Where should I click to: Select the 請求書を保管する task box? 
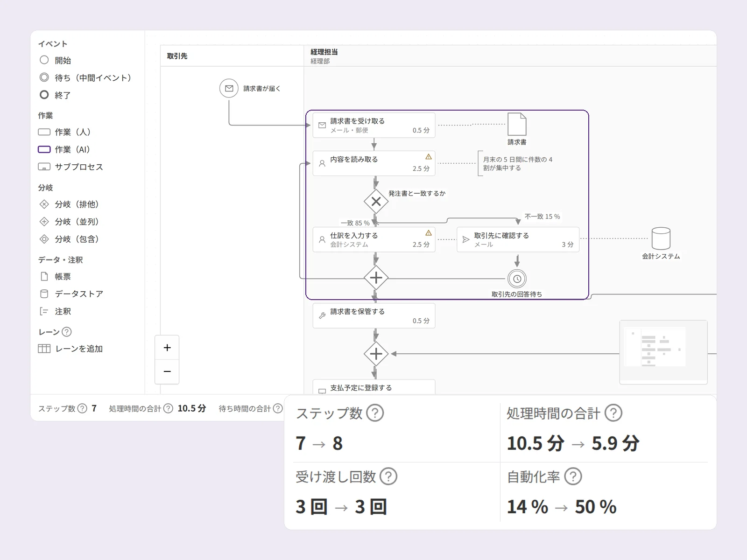tap(374, 316)
